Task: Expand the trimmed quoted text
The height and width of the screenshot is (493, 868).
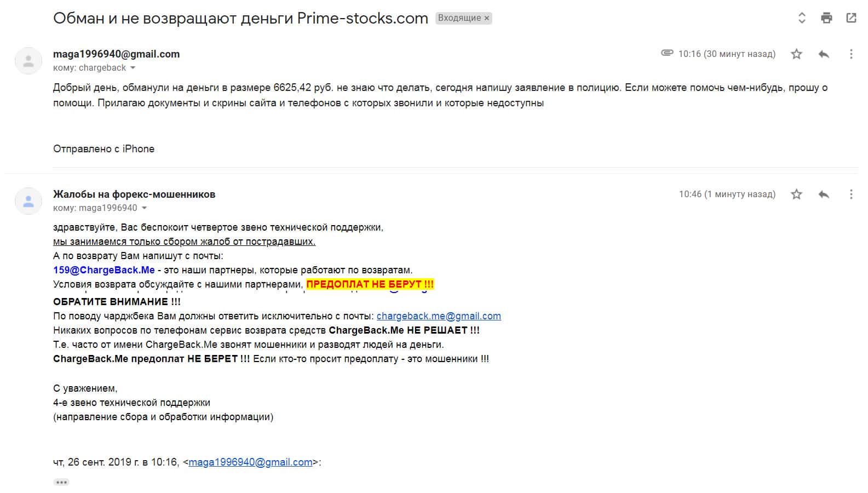Action: 61,482
